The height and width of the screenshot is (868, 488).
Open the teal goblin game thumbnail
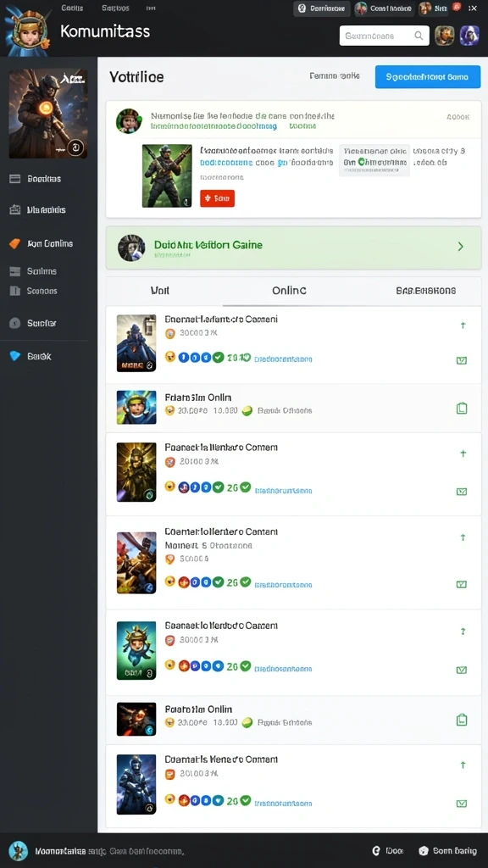click(136, 650)
